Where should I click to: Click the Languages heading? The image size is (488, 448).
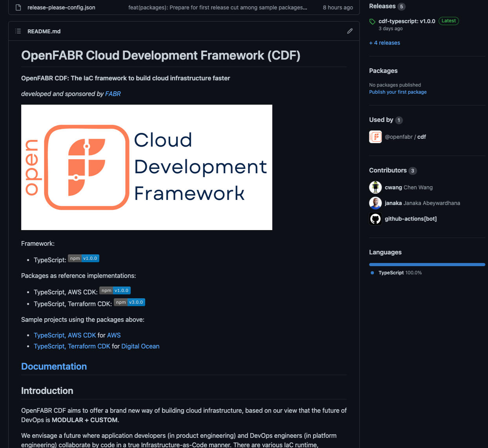[385, 252]
